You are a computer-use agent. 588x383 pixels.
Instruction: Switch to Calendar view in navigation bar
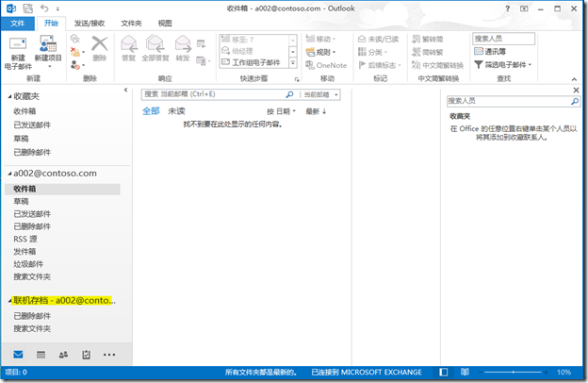41,355
